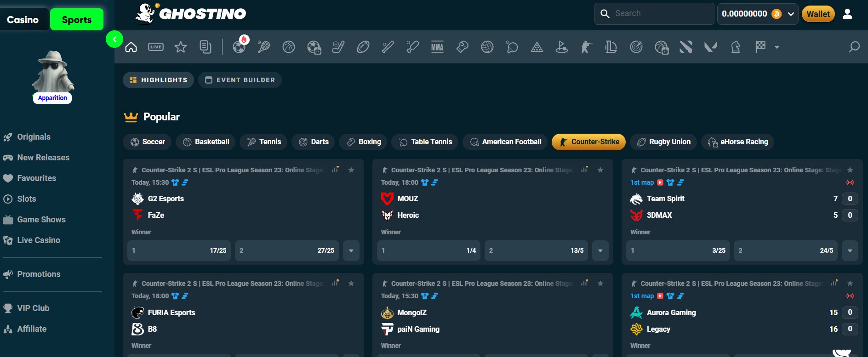Select the Volleyball icon
The width and height of the screenshot is (868, 357).
(487, 47)
